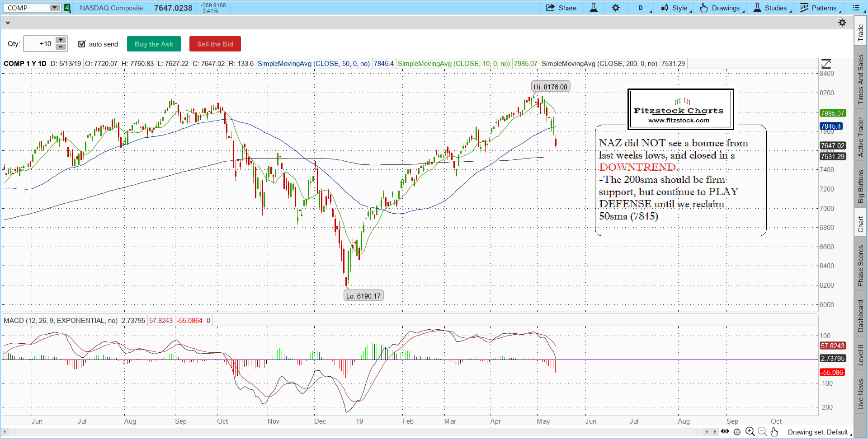
Task: Click the zoom in magnifier icon
Action: 750,432
